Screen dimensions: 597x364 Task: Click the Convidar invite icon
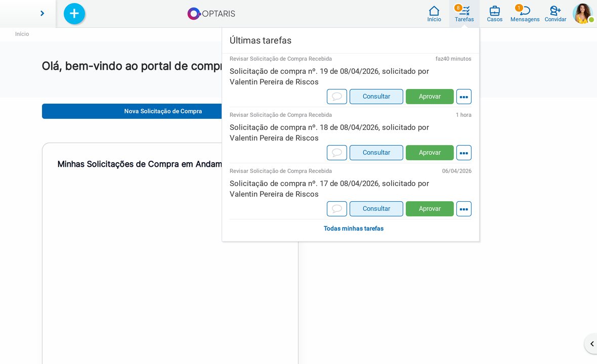(x=555, y=14)
